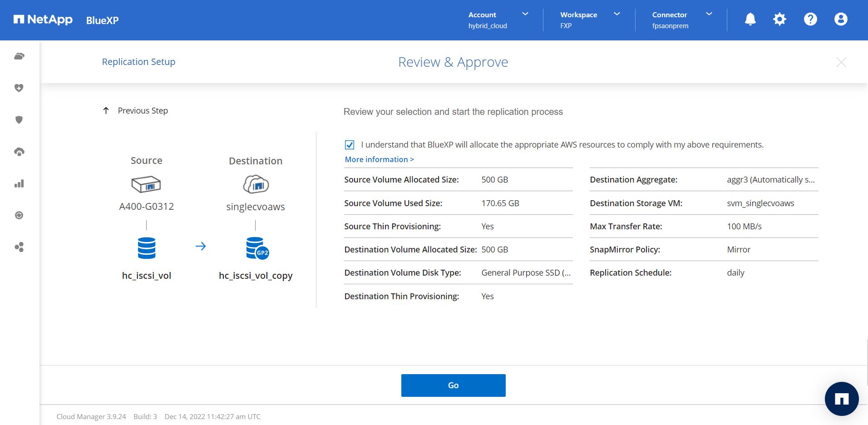The width and height of the screenshot is (868, 425).
Task: Close the Review & Approve wizard
Action: coord(841,62)
